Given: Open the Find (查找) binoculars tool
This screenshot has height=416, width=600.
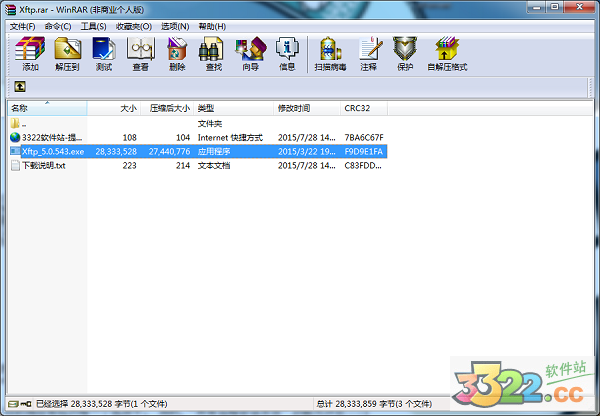Looking at the screenshot, I should click(x=213, y=54).
